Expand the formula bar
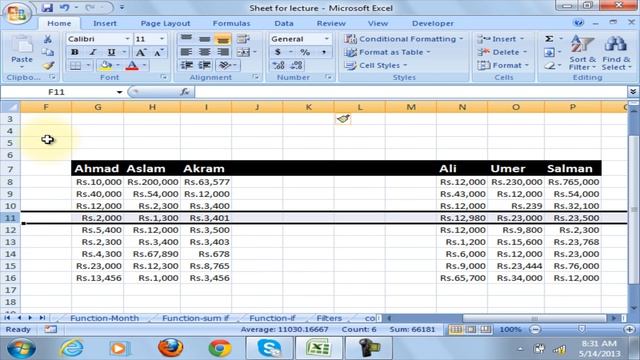 pyautogui.click(x=633, y=92)
